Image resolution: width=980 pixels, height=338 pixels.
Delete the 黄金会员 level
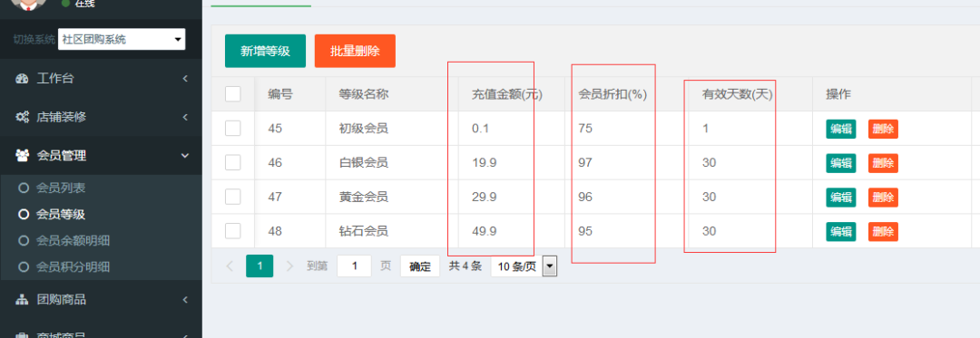[x=883, y=198]
